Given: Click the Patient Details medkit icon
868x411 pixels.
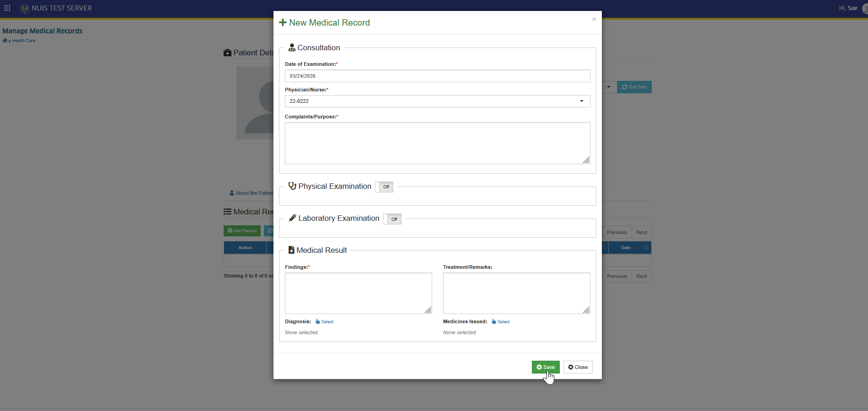Looking at the screenshot, I should pyautogui.click(x=227, y=53).
